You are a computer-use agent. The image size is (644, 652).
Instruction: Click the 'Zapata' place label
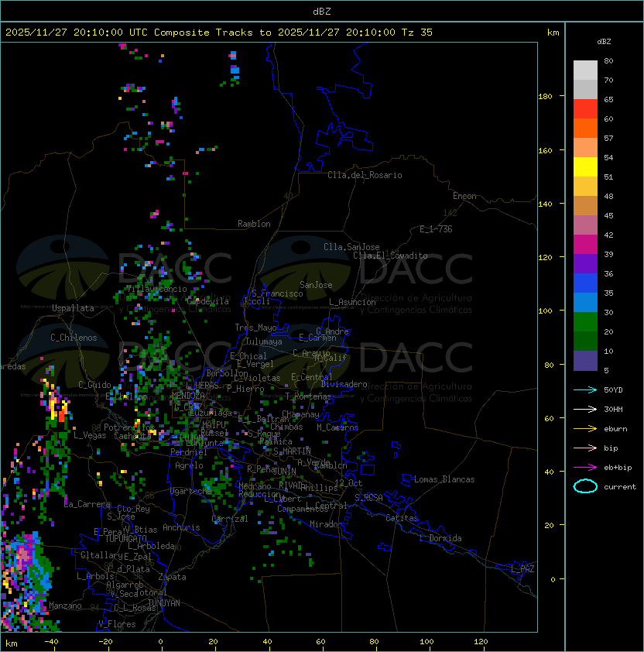[172, 577]
